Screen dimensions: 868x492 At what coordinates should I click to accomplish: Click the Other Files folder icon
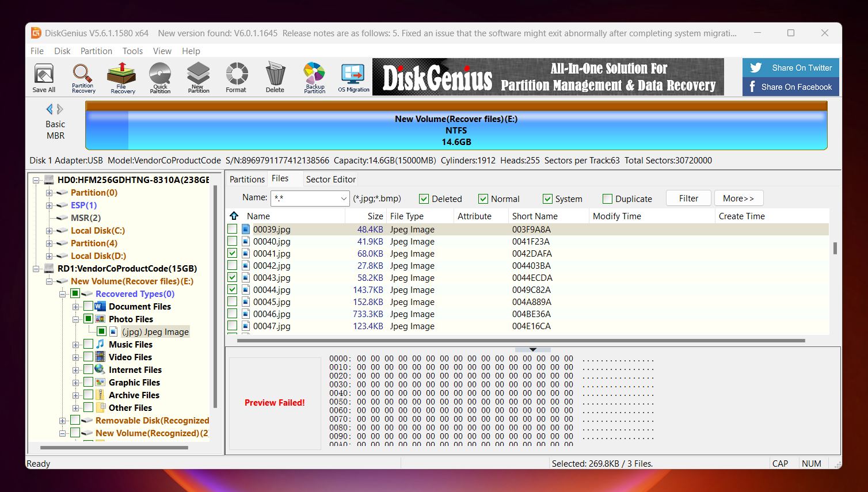tap(100, 407)
